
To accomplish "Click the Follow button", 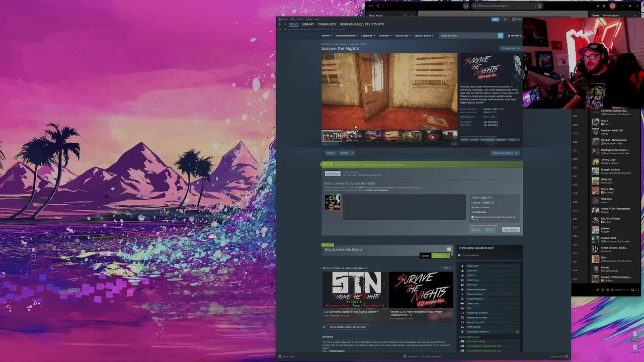I will 331,153.
